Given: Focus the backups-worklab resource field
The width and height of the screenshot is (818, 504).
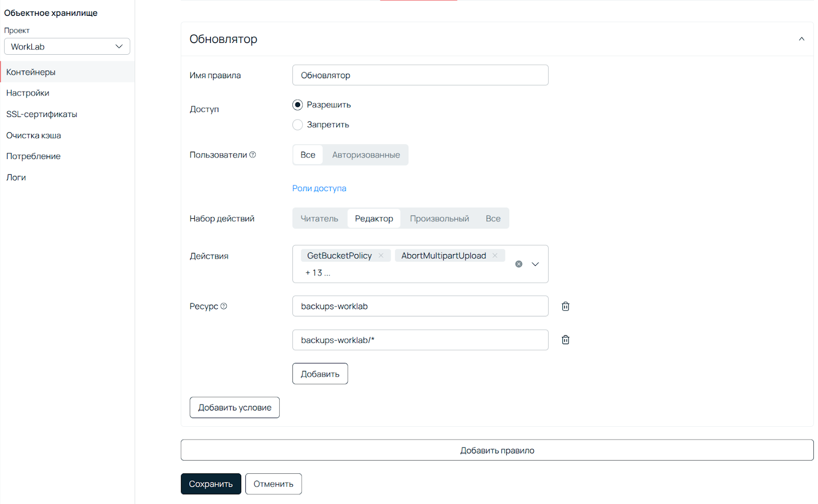Looking at the screenshot, I should [420, 306].
